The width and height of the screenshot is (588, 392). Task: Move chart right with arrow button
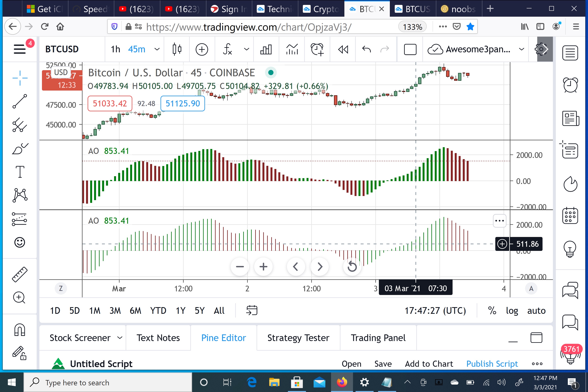pos(319,267)
